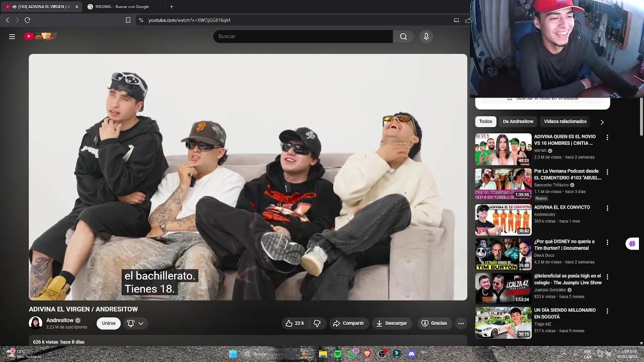644x362 pixels.
Task: Show more filter chips with right chevron
Action: pyautogui.click(x=602, y=122)
